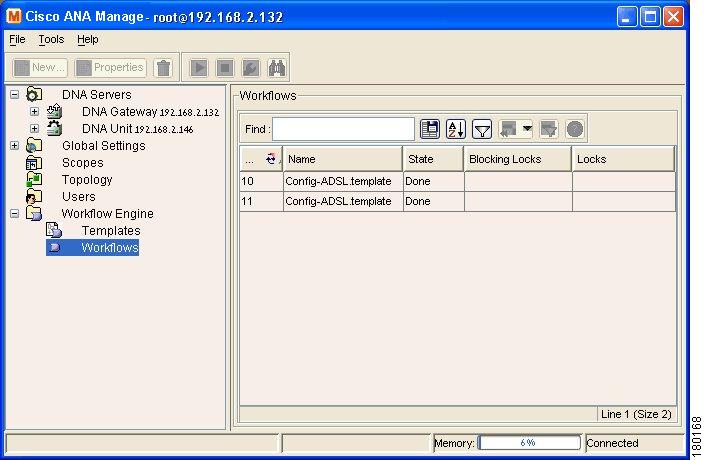Open the File menu
Screen dimensions: 704x460
[x=17, y=39]
